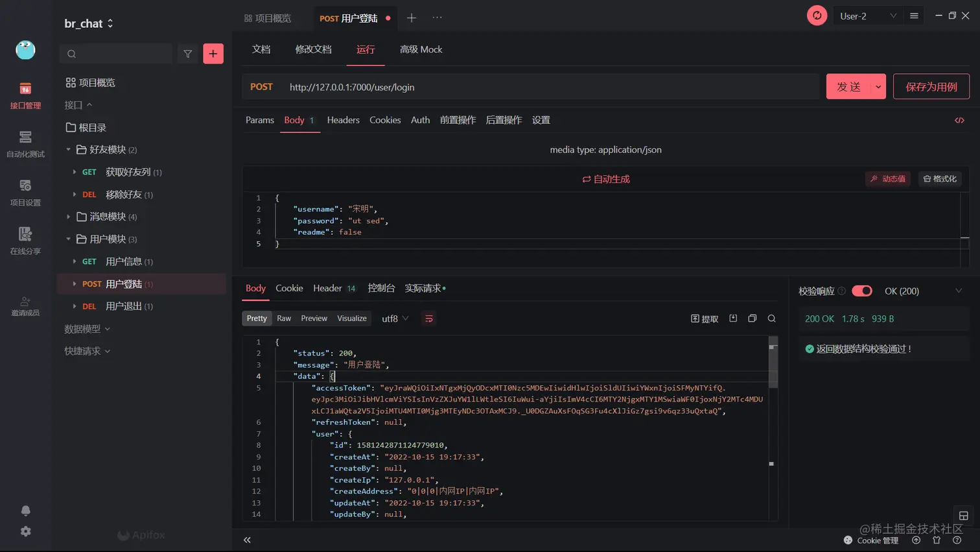Open the 接口管理 sidebar section

(25, 95)
